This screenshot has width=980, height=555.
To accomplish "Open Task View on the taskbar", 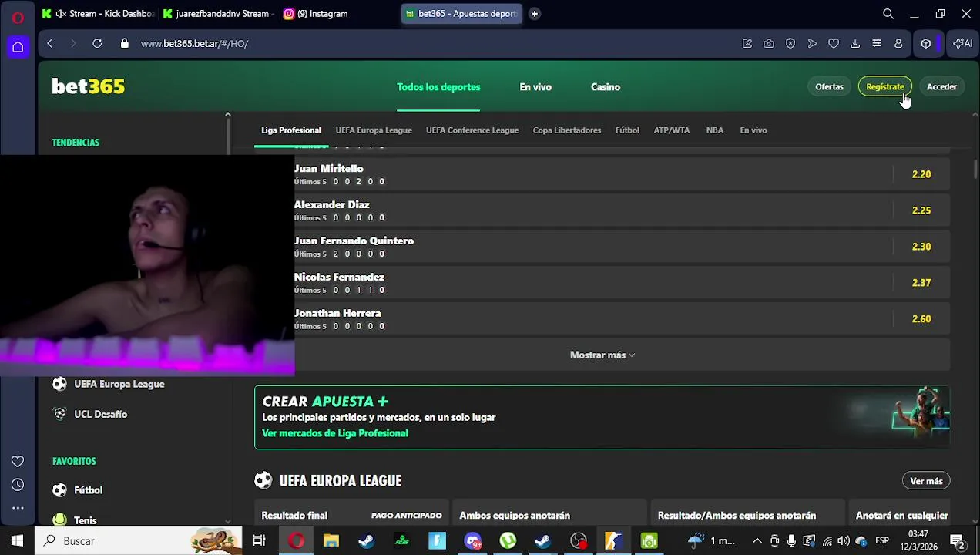I will pyautogui.click(x=260, y=541).
